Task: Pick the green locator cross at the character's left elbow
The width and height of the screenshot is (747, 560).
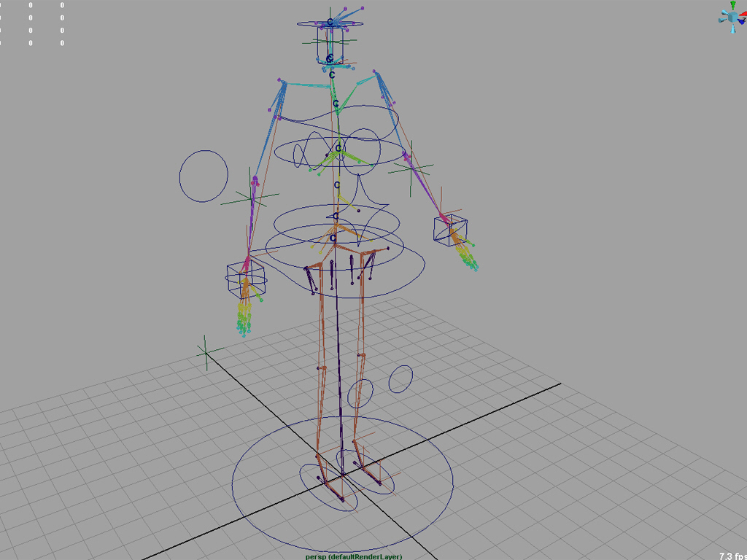Action: 411,168
